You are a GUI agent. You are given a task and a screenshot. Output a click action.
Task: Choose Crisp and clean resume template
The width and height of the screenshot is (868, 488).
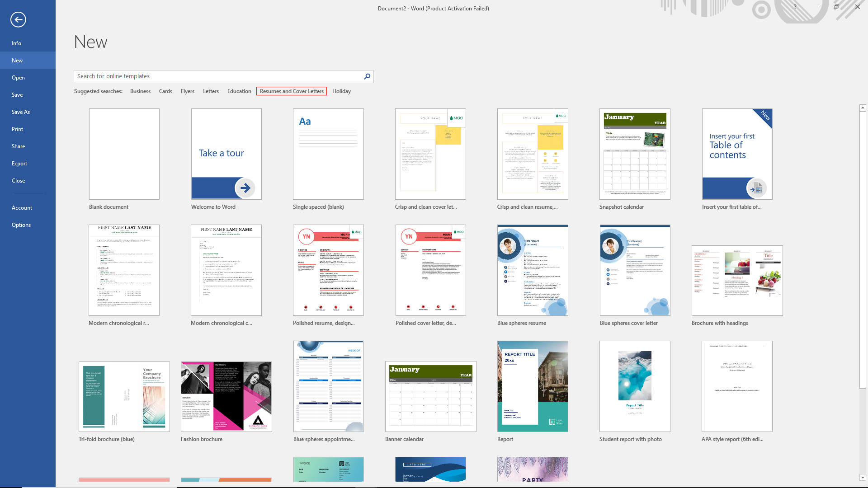[533, 154]
